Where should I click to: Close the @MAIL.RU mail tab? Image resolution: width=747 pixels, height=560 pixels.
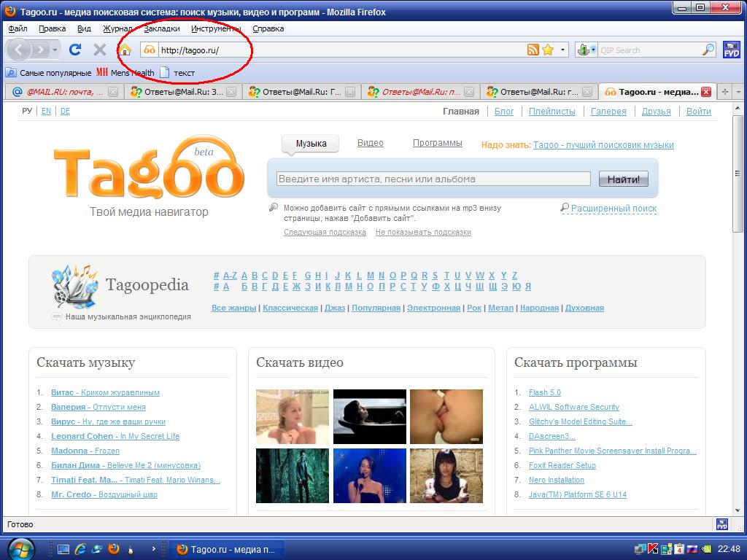(x=113, y=92)
